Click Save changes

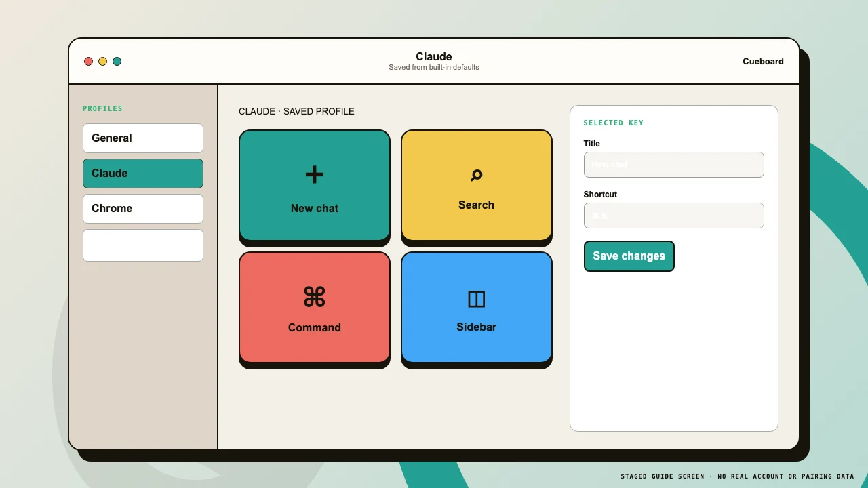(629, 256)
